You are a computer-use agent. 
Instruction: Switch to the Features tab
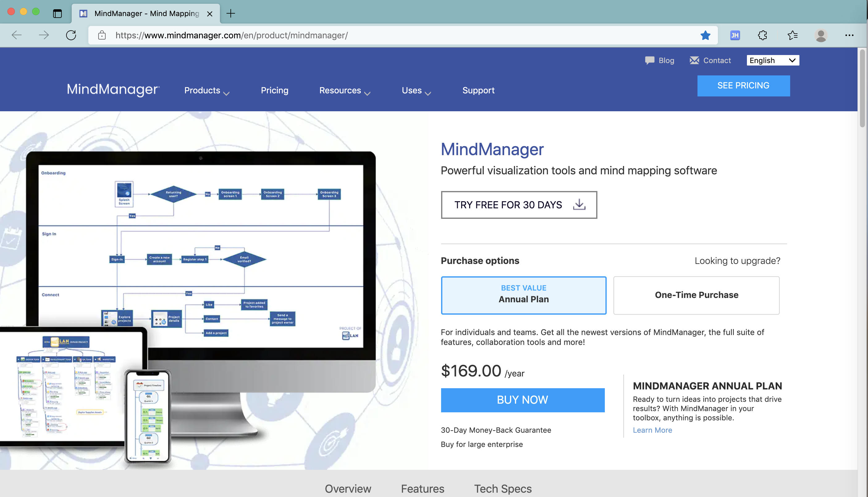(422, 488)
